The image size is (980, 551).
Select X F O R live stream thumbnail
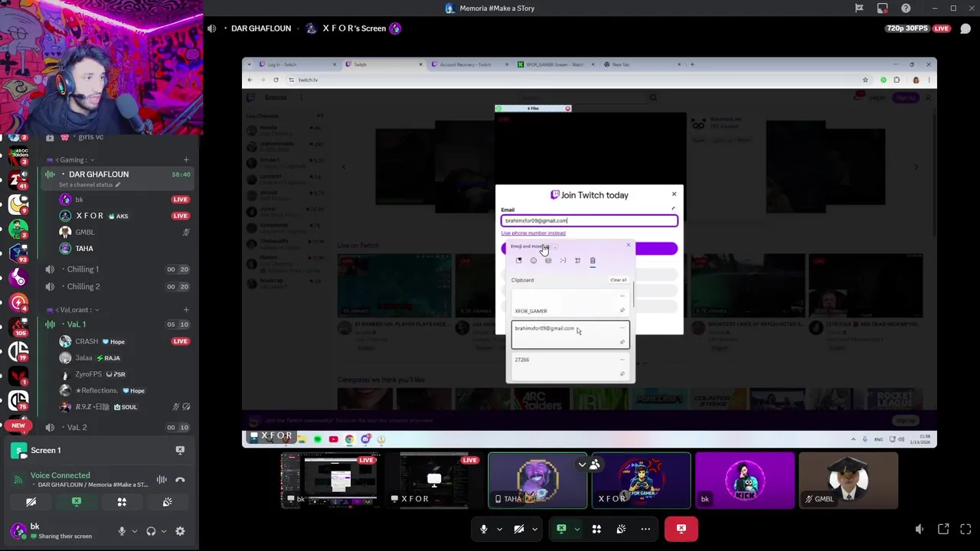click(x=433, y=481)
